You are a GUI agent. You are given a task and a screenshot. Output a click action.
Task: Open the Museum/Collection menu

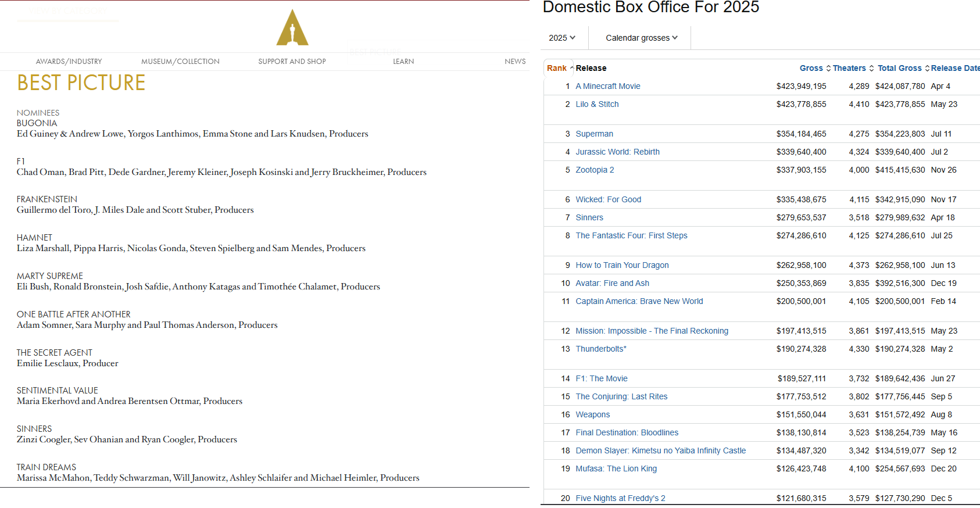click(180, 62)
